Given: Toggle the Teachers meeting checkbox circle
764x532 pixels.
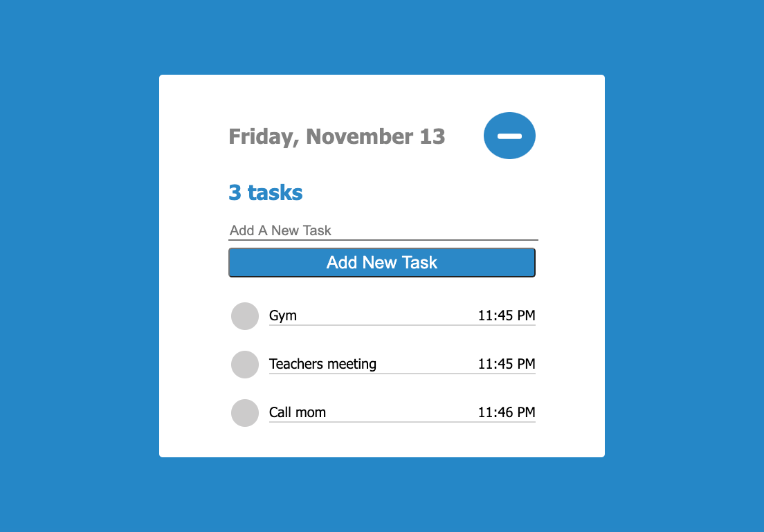Looking at the screenshot, I should (x=244, y=364).
